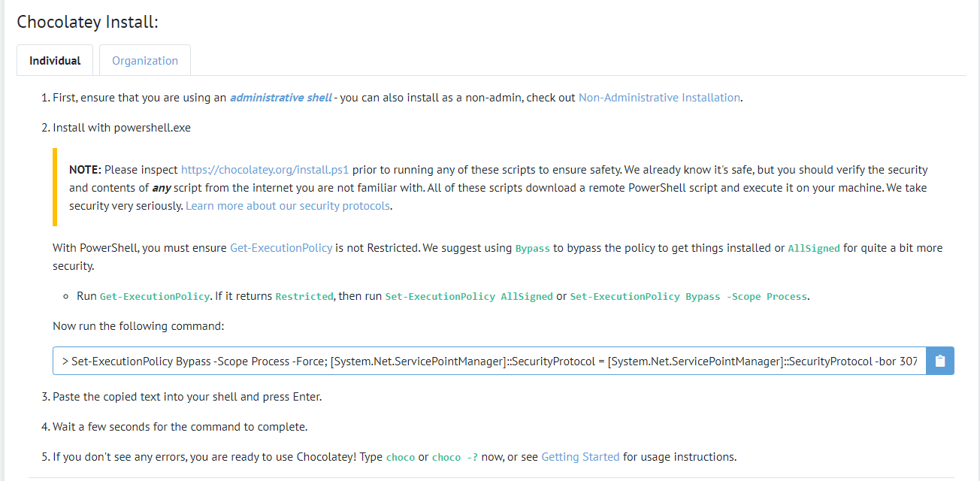980x481 pixels.
Task: Open the Get-ExecutionPolicy documentation link
Action: click(x=281, y=248)
